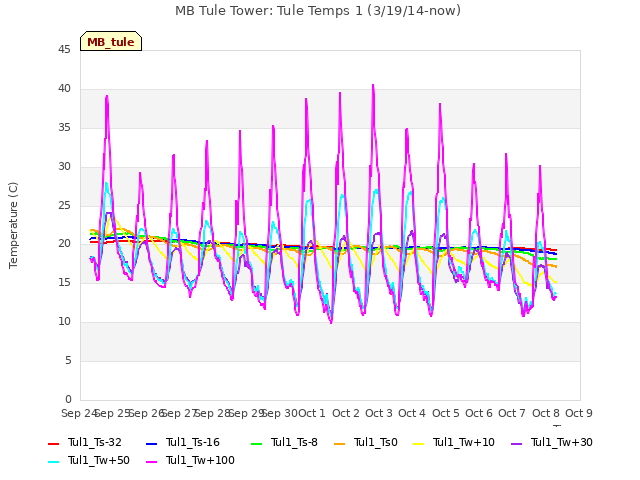Click the Tul1_Ts-16 legend label

pos(193,442)
